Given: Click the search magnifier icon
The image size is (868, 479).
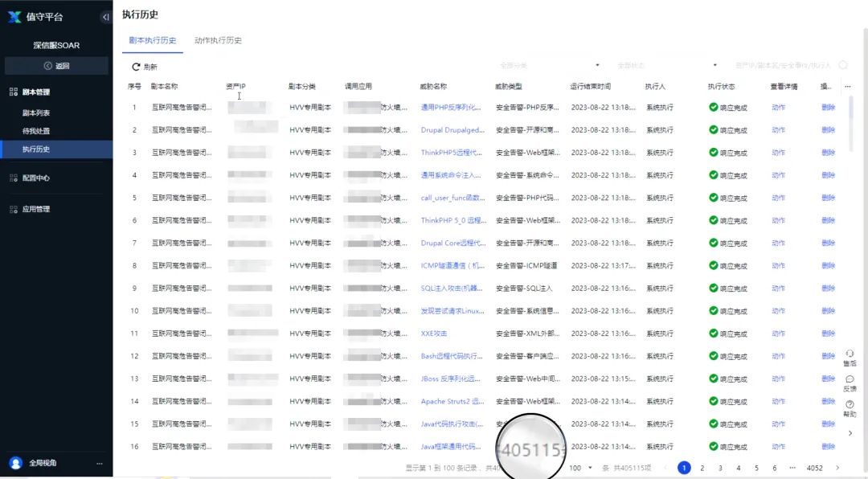Looking at the screenshot, I should tap(843, 65).
